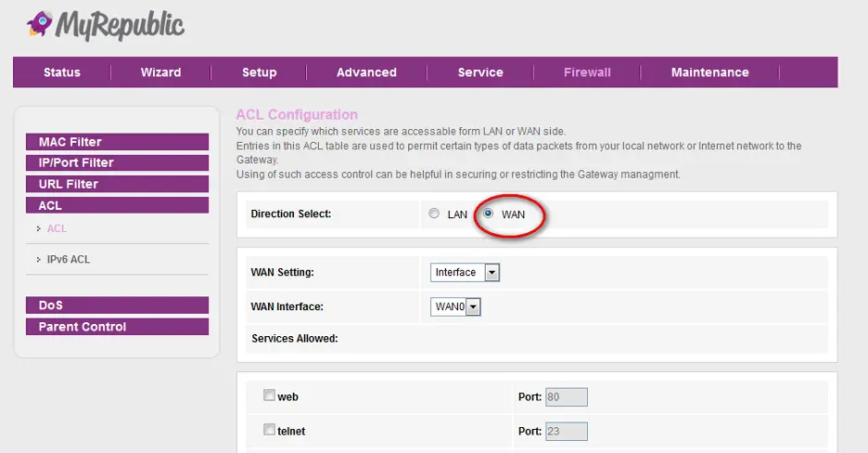This screenshot has width=868, height=453.
Task: Switch to the Setup tab
Action: coord(259,72)
